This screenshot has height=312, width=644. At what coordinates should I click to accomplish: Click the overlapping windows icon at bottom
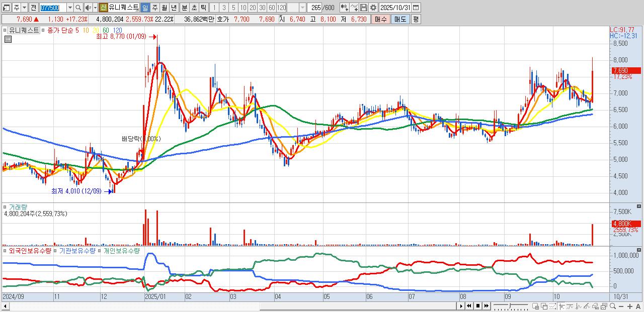point(544,306)
